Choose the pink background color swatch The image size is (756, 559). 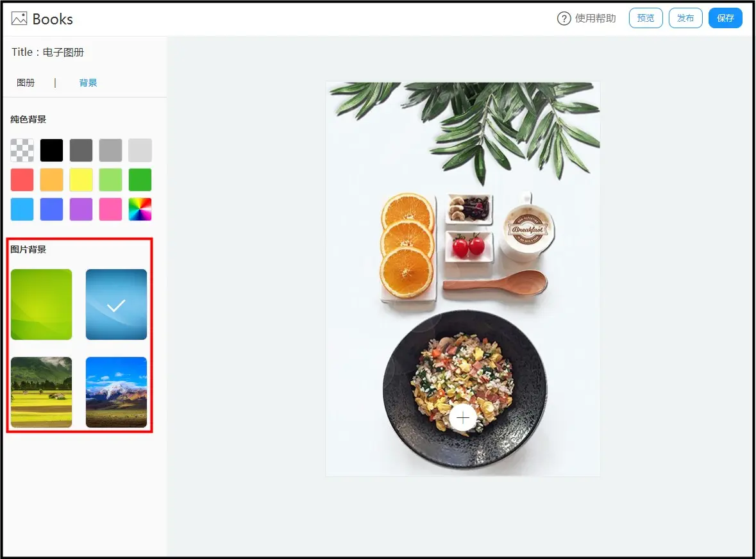coord(110,209)
